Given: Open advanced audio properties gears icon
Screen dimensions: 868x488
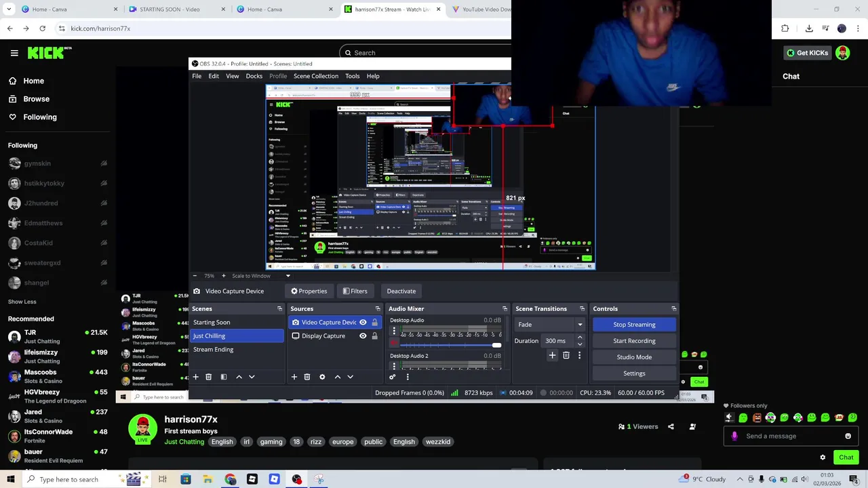Looking at the screenshot, I should tap(393, 377).
